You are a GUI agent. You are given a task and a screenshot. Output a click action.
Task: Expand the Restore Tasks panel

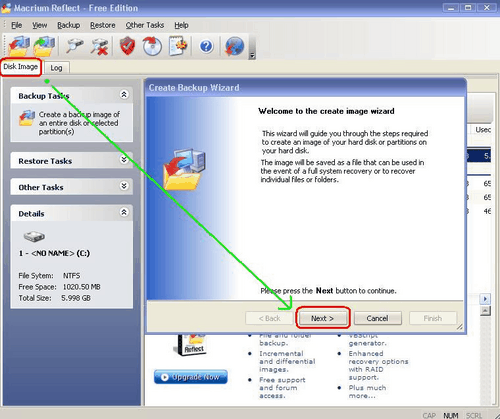coord(124,160)
